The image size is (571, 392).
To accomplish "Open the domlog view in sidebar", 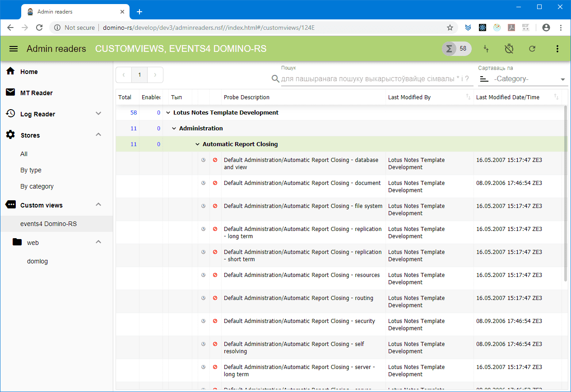I will tap(37, 261).
